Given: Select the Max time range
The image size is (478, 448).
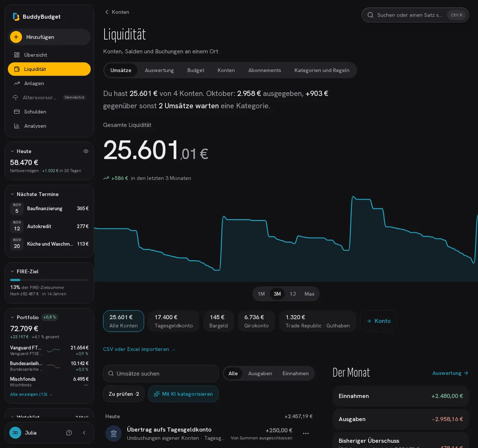Looking at the screenshot, I should (310, 294).
